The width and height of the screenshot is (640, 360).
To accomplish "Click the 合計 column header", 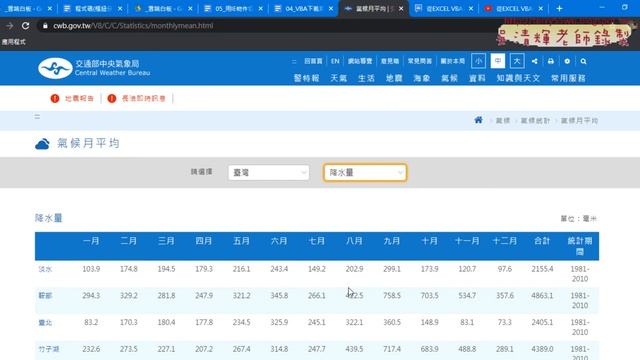I will pyautogui.click(x=542, y=241).
